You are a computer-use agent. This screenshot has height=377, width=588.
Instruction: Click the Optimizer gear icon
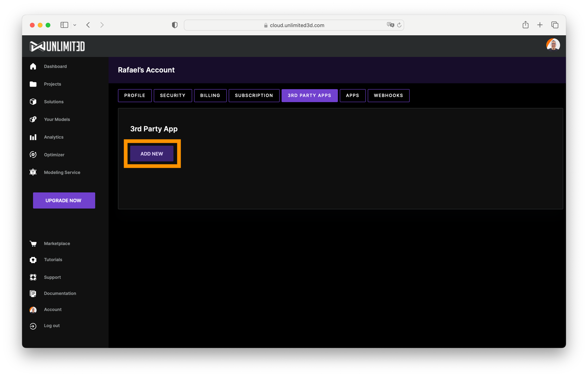(x=33, y=155)
